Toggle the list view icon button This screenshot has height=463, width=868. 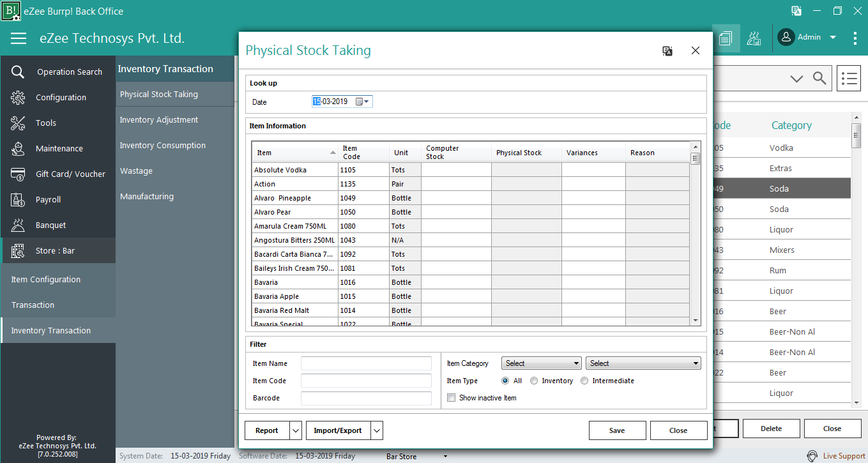pyautogui.click(x=849, y=79)
